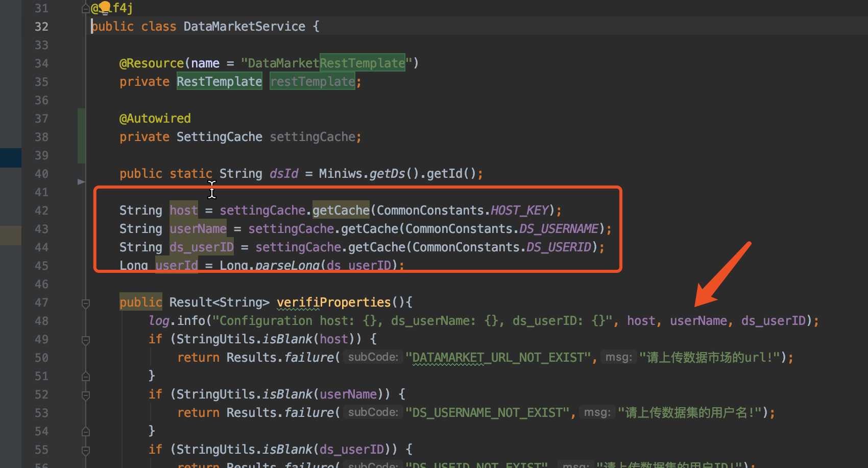Click the "请上传数据集的用户名!" message string
Screen dimensions: 868x468
(x=690, y=413)
